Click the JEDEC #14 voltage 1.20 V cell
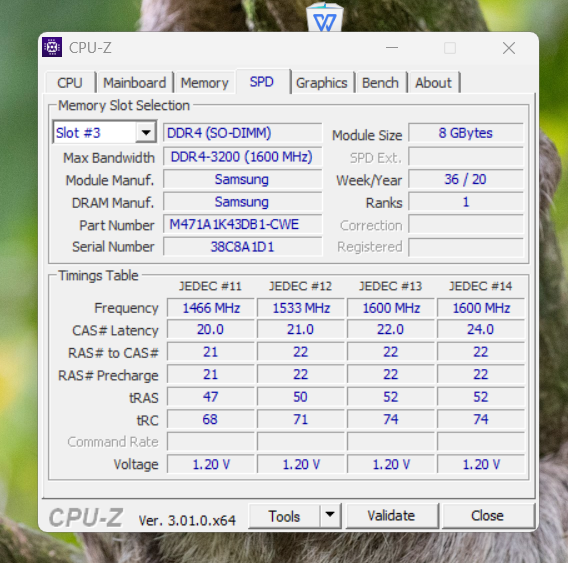Screen dimensions: 568x563 click(481, 464)
